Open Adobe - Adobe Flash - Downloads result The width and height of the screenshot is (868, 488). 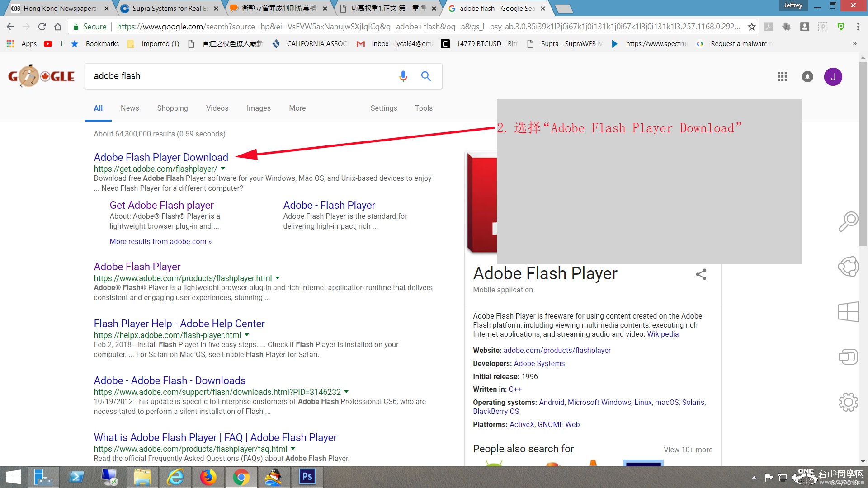pos(170,380)
